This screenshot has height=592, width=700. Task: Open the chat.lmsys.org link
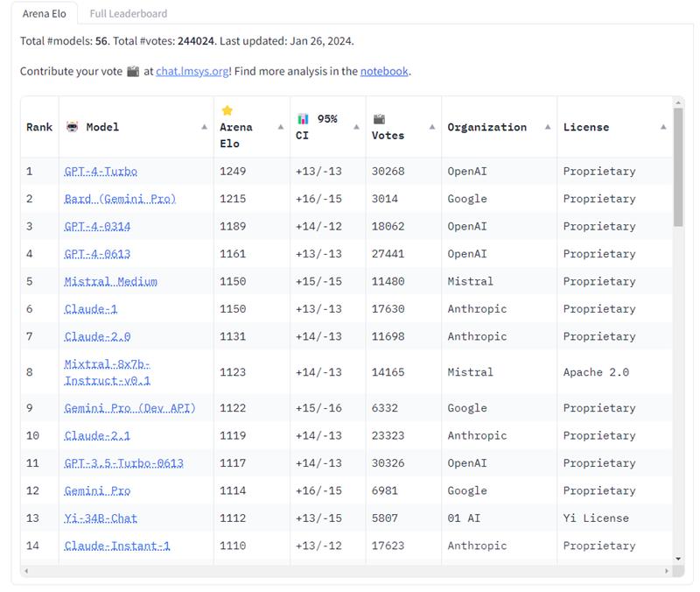click(x=192, y=72)
